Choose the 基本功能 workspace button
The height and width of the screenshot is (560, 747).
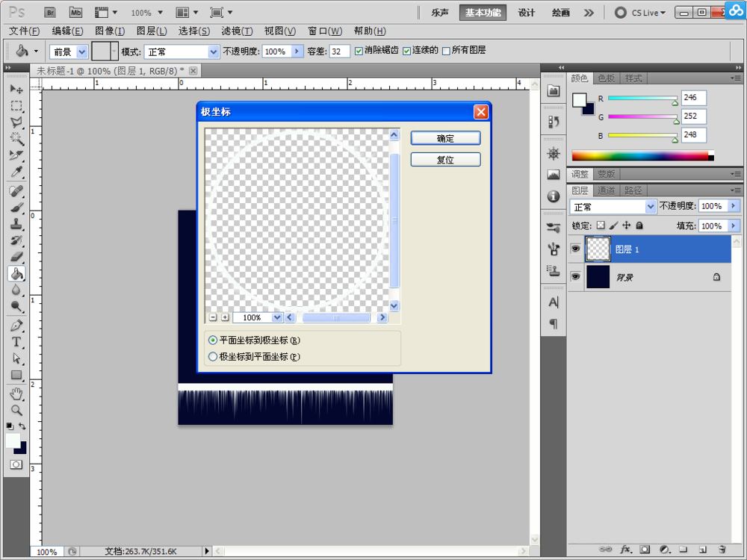483,13
